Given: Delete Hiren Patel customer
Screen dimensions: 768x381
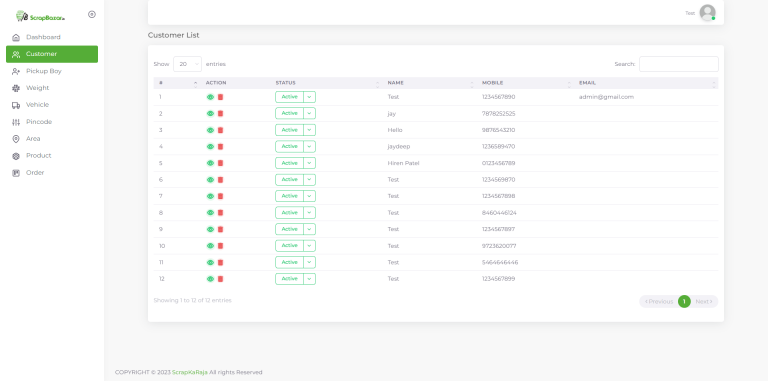Looking at the screenshot, I should [220, 163].
